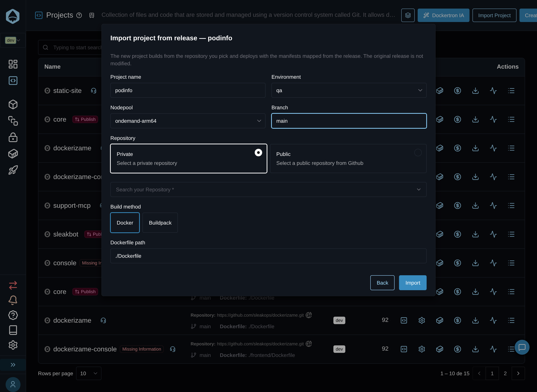Open the chat bubble support widget
Image resolution: width=537 pixels, height=392 pixels.
522,347
